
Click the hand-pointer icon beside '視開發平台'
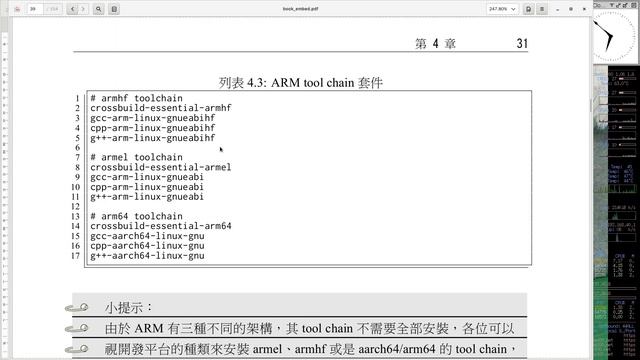[x=77, y=349]
